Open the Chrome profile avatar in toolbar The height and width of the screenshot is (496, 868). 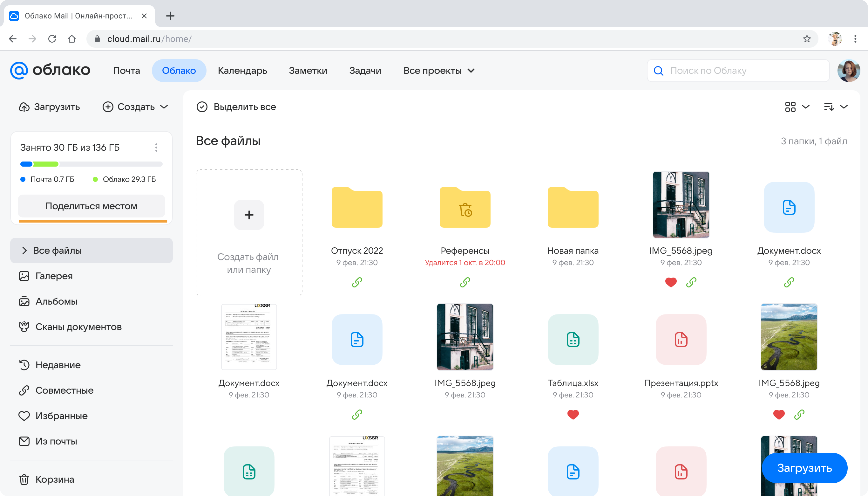coord(835,39)
